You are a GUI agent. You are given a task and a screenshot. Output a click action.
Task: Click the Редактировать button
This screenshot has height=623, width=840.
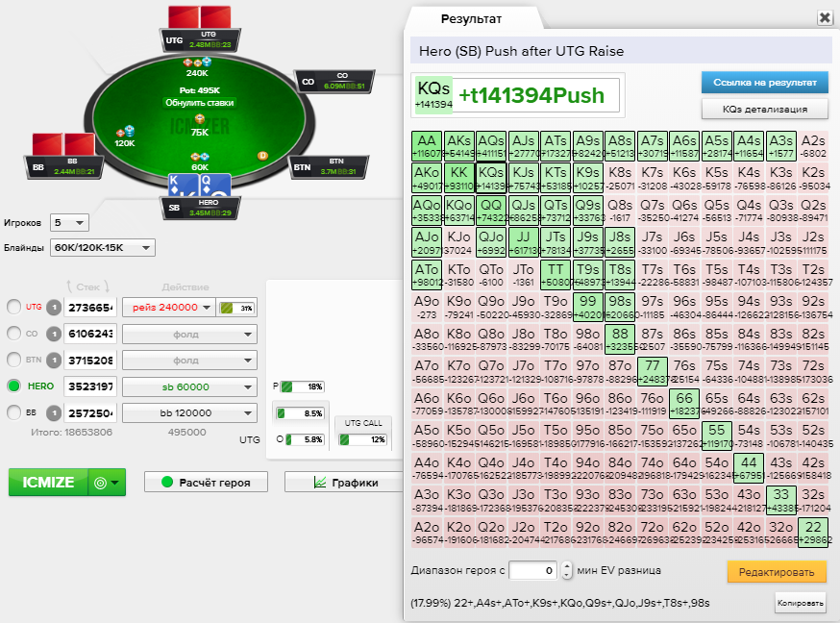[x=777, y=572]
